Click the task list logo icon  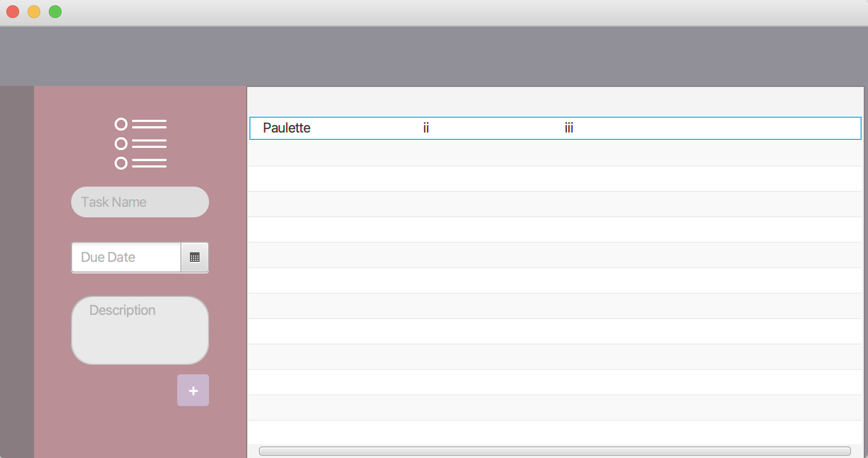click(x=141, y=144)
